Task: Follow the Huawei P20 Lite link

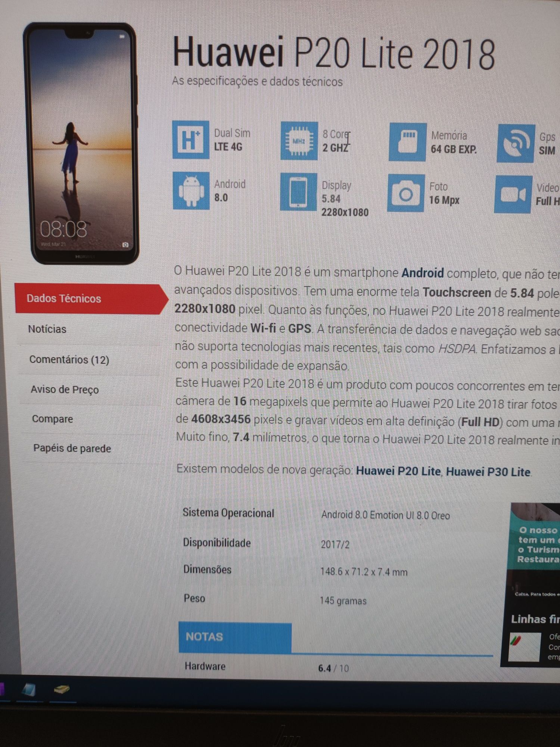Action: 398,471
